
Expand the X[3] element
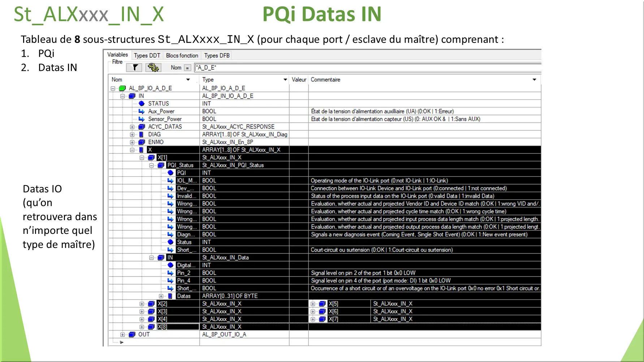[142, 311]
